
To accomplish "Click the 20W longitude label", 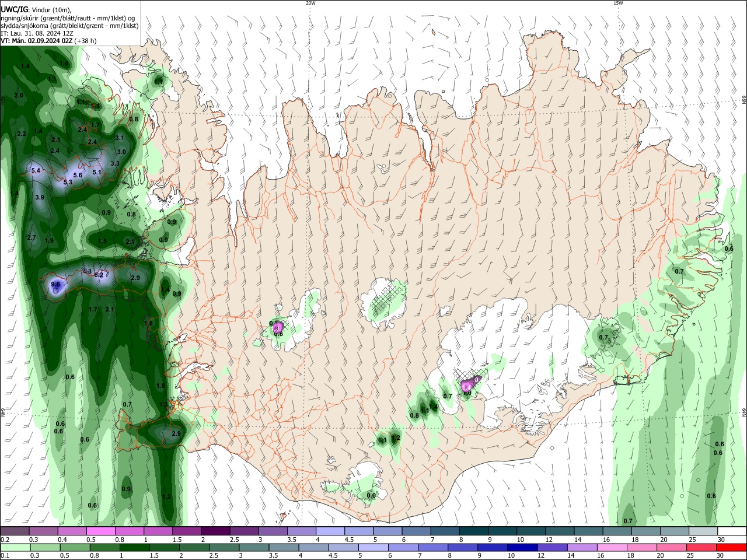I will point(310,3).
